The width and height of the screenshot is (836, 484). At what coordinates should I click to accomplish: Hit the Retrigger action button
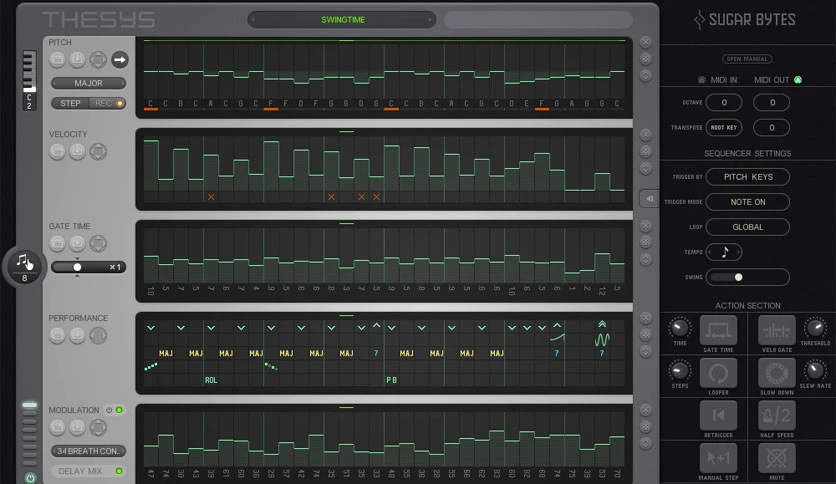coord(718,415)
